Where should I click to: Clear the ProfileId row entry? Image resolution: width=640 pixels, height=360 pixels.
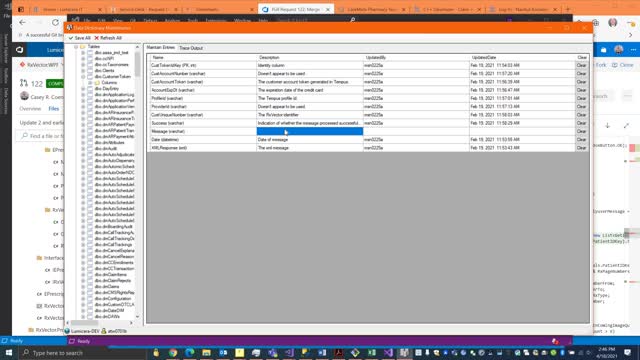582,98
